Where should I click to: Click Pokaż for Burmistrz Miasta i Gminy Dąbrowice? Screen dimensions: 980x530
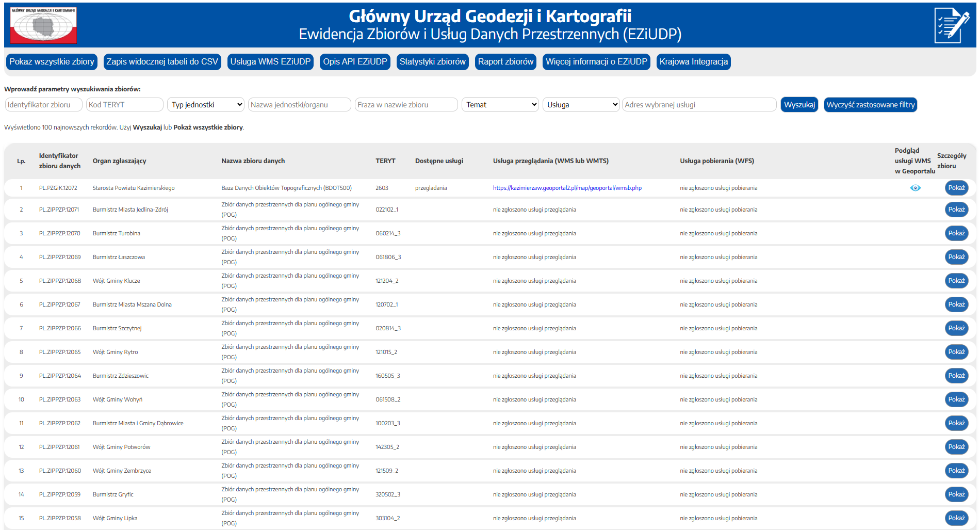pos(956,423)
